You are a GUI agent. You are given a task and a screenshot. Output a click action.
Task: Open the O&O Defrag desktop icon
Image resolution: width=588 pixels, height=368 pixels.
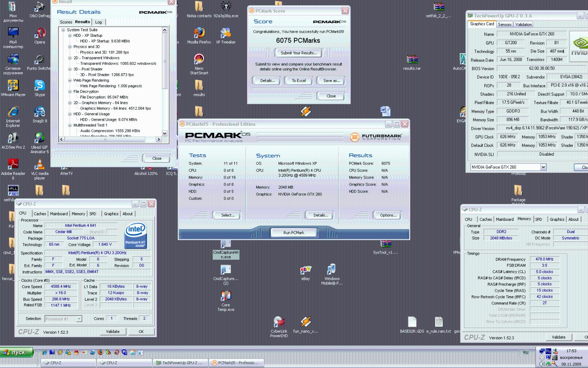[40, 9]
